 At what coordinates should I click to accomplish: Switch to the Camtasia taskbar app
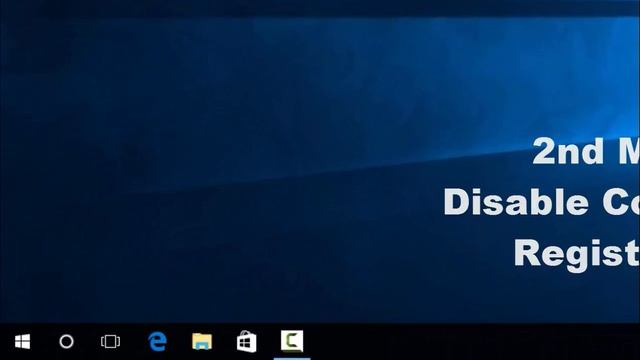click(292, 341)
